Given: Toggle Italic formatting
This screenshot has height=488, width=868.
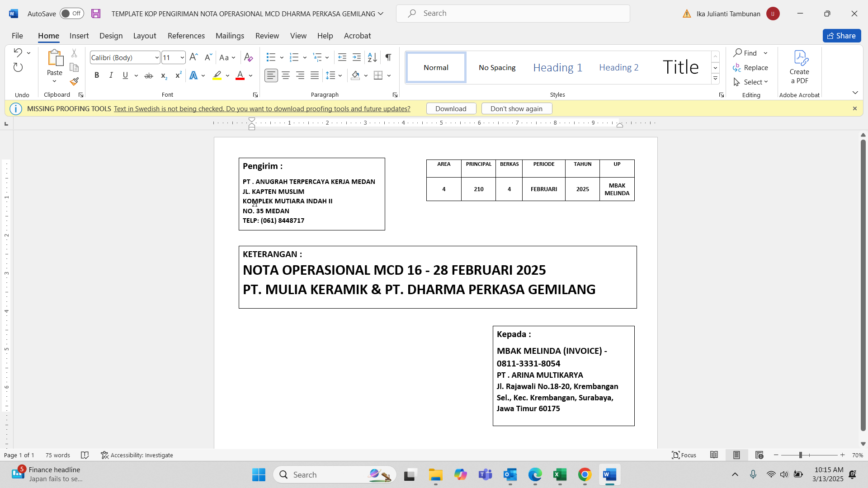Looking at the screenshot, I should pyautogui.click(x=111, y=75).
